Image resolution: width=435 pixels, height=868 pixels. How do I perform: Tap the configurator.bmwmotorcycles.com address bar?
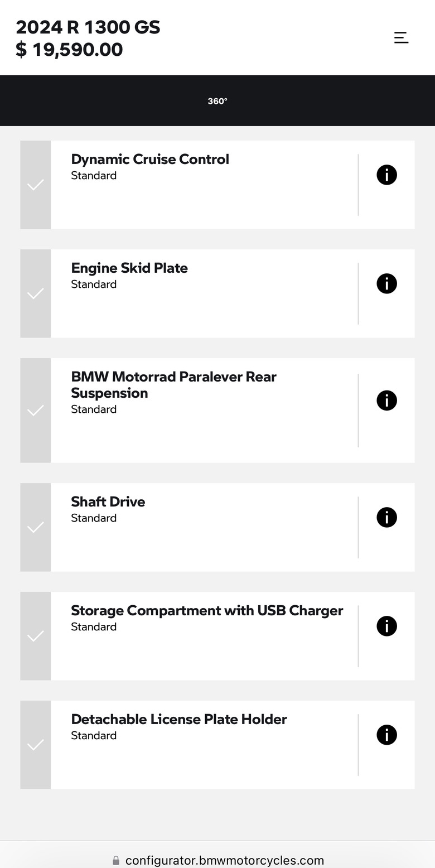[x=217, y=860]
